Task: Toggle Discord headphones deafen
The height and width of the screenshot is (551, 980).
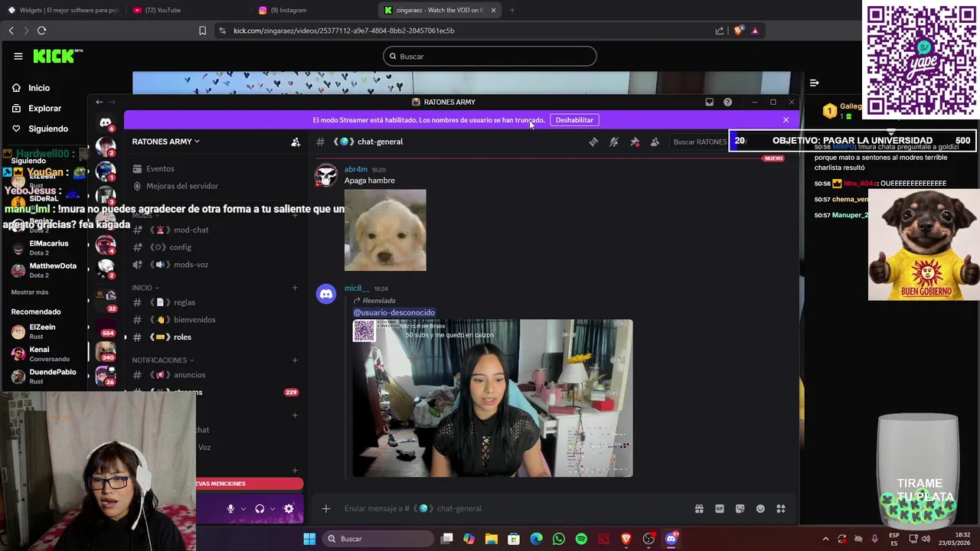Action: (260, 509)
